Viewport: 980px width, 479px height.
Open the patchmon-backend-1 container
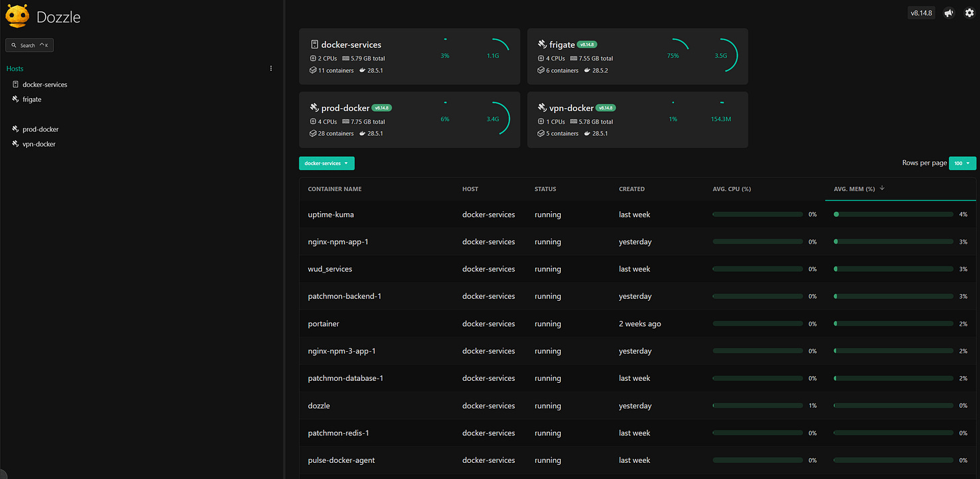(x=345, y=296)
